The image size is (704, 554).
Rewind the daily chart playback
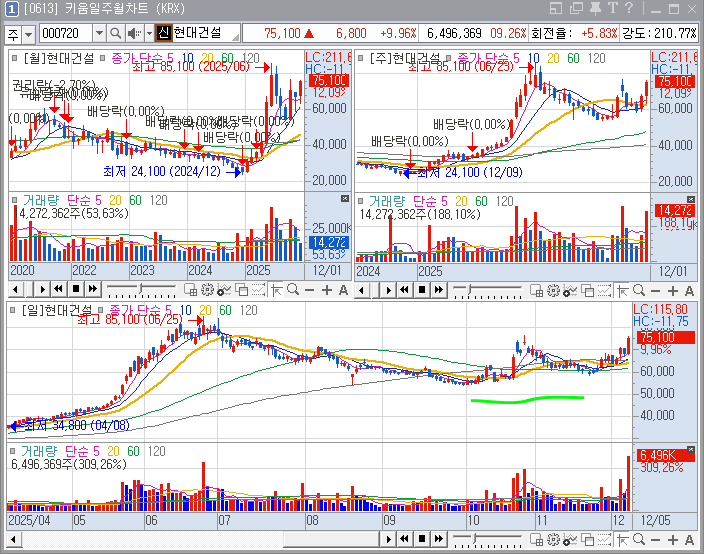[x=405, y=539]
